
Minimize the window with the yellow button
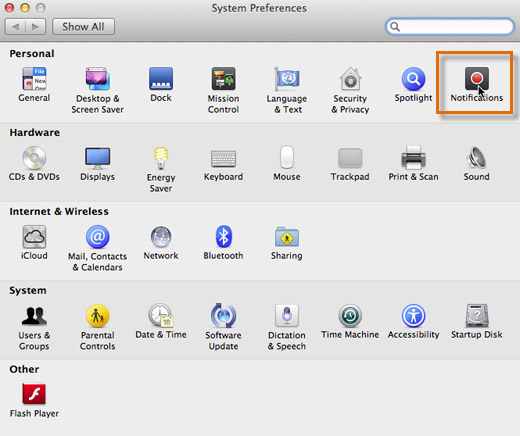point(25,7)
